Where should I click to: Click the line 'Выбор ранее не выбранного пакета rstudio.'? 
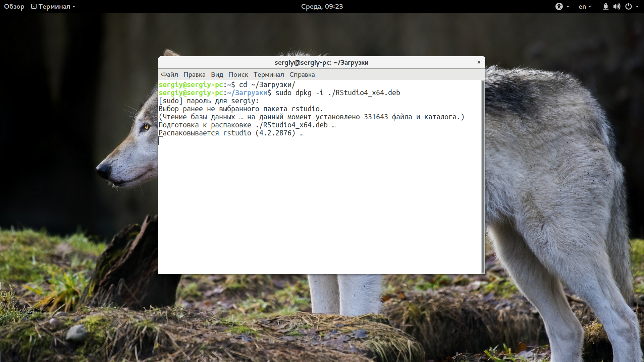pos(241,109)
